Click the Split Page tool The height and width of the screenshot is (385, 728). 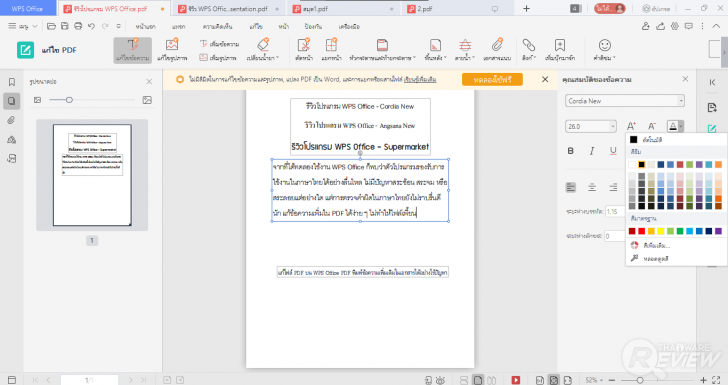tap(331, 50)
